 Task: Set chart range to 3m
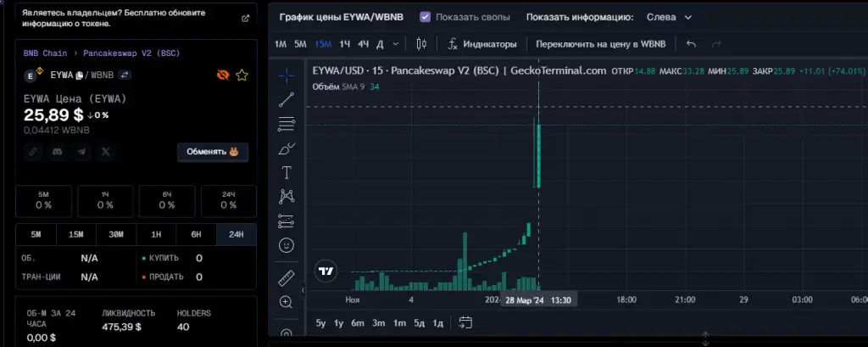click(379, 322)
